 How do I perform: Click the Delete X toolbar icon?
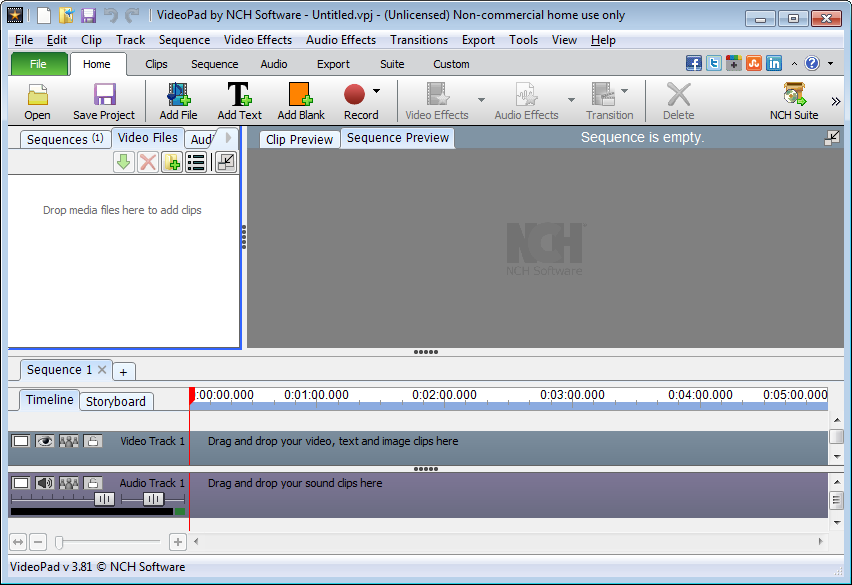tap(679, 94)
